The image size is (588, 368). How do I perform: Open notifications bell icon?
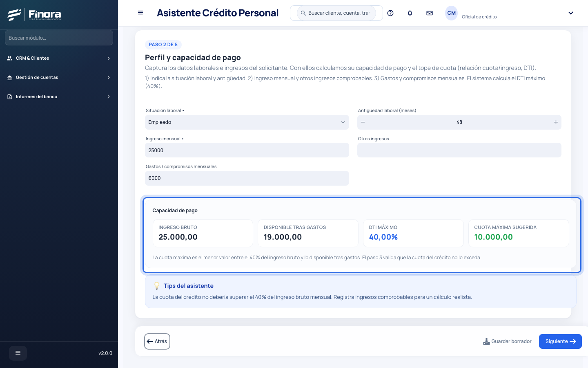[x=410, y=13]
